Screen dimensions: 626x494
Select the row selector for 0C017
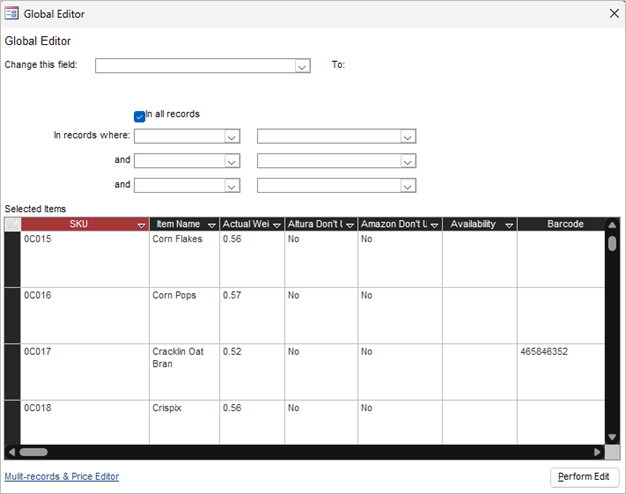click(x=12, y=372)
